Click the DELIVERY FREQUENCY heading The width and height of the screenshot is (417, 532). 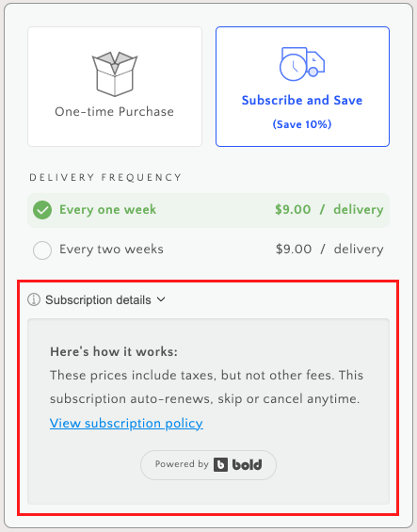tap(105, 177)
